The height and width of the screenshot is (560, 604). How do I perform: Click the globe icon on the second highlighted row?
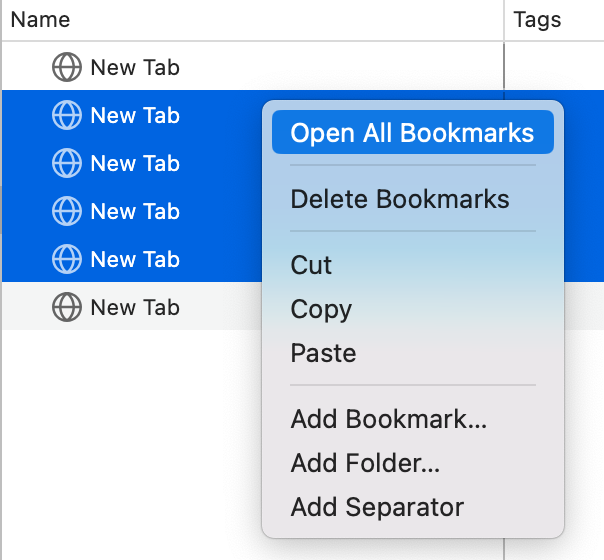[x=66, y=164]
